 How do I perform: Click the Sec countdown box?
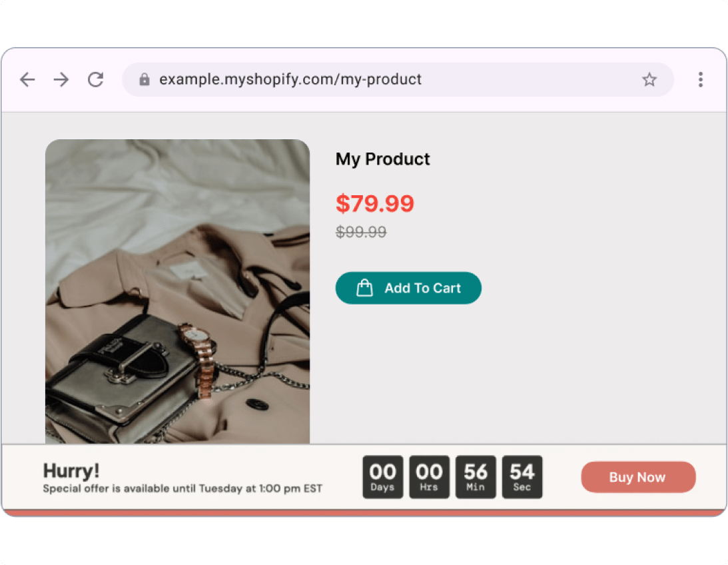[x=522, y=477]
